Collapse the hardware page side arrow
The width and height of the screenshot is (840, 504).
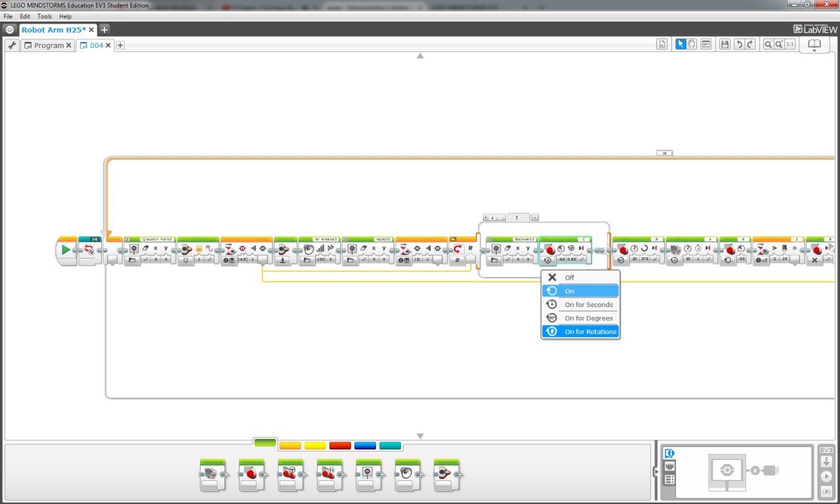click(656, 471)
